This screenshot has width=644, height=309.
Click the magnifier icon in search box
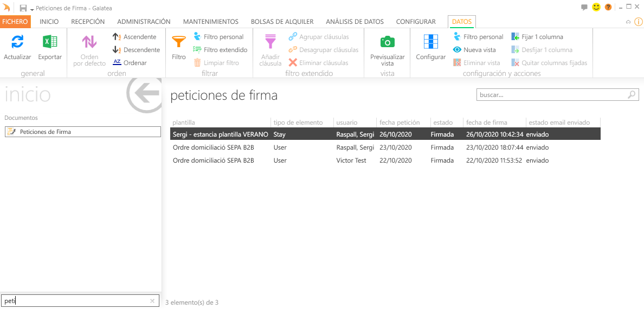coord(632,94)
